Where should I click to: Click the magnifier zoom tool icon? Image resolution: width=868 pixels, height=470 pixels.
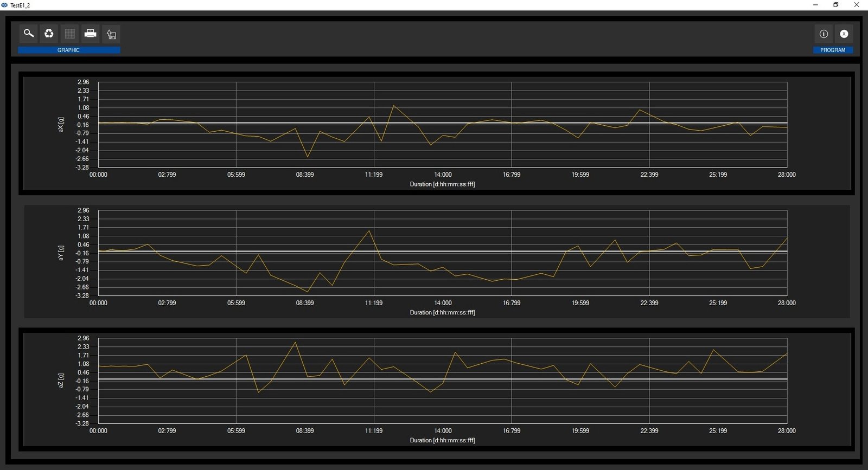pyautogui.click(x=28, y=34)
